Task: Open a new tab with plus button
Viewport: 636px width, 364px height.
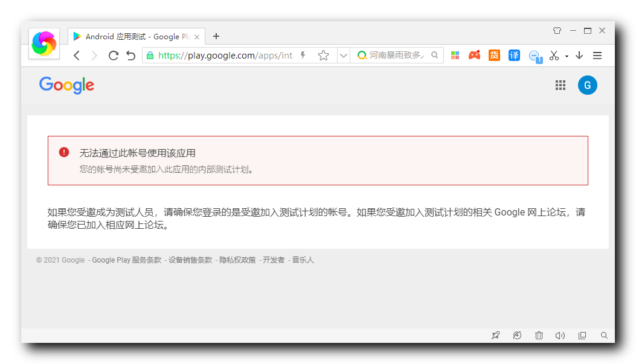Action: point(216,36)
